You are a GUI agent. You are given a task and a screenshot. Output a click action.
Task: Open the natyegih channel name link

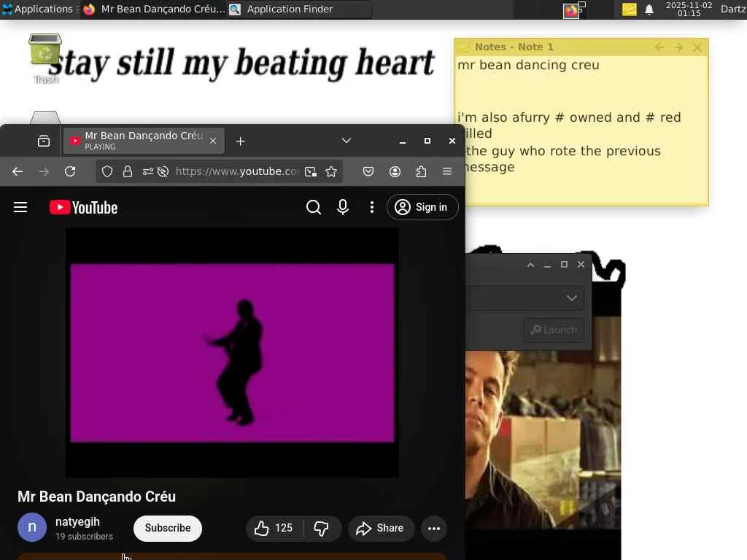click(x=77, y=522)
